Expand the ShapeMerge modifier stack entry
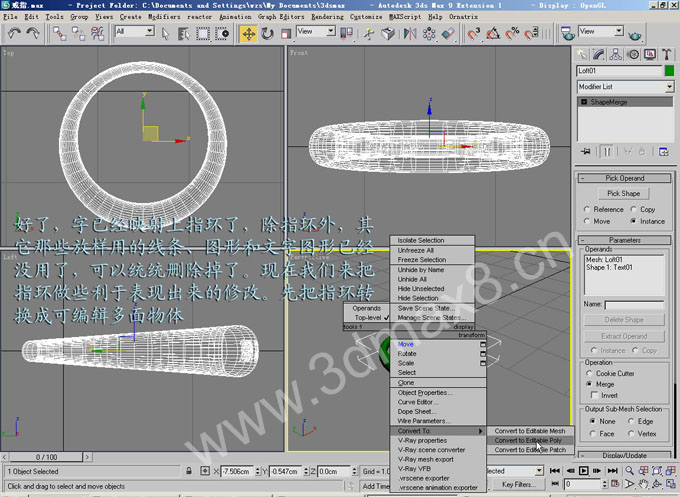Screen dimensions: 680x497 (x=584, y=102)
